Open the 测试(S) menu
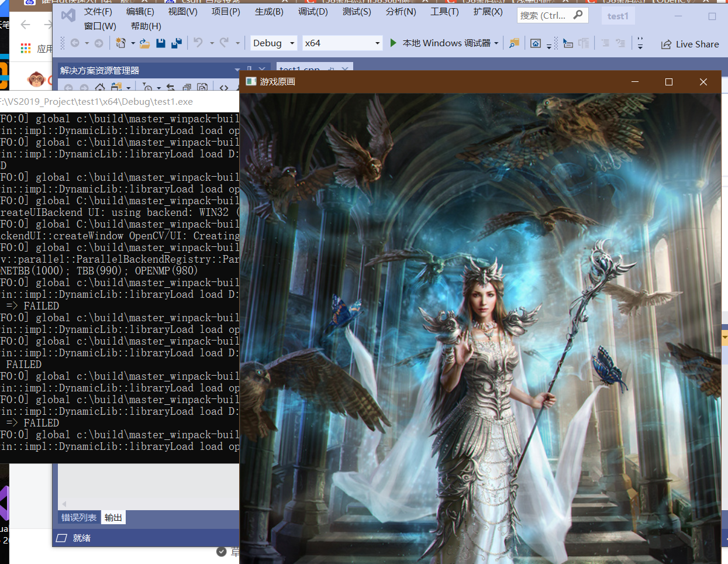728x564 pixels. click(357, 12)
